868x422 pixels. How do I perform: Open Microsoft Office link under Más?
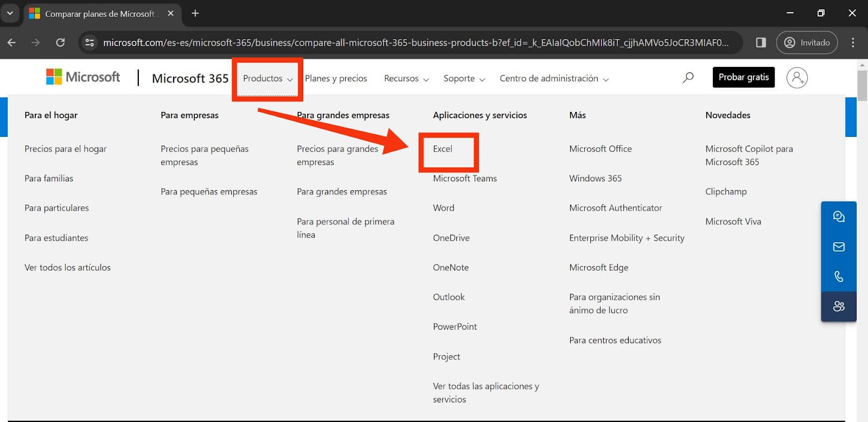click(x=600, y=149)
